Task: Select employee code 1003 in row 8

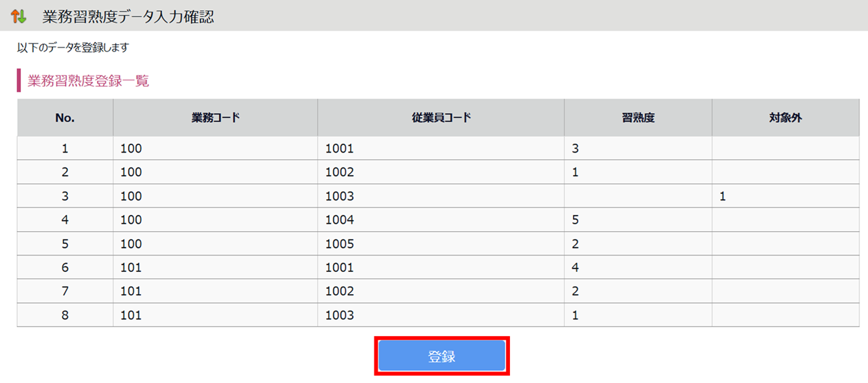Action: 340,315
